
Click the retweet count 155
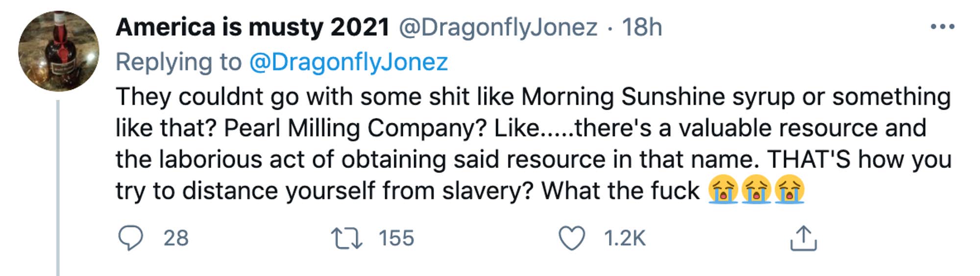[396, 238]
